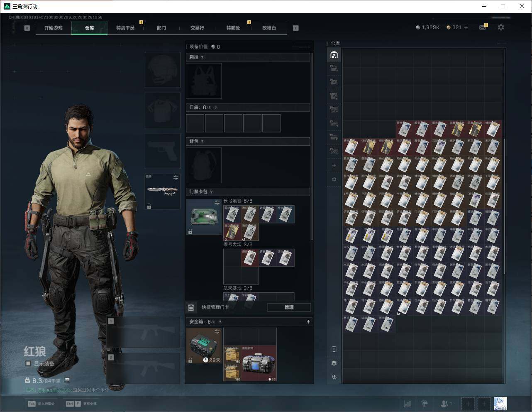The image size is (532, 412).
Task: Select the main warehouse storage icon
Action: coord(334,55)
